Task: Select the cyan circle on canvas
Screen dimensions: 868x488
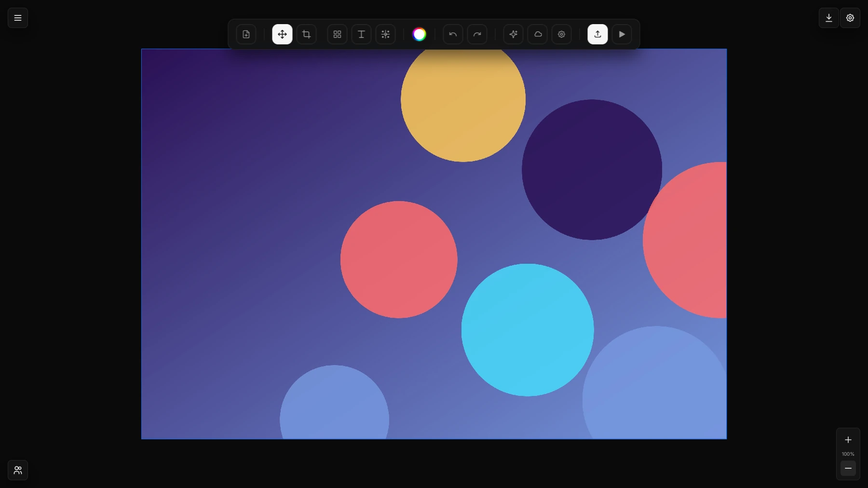Action: tap(528, 330)
